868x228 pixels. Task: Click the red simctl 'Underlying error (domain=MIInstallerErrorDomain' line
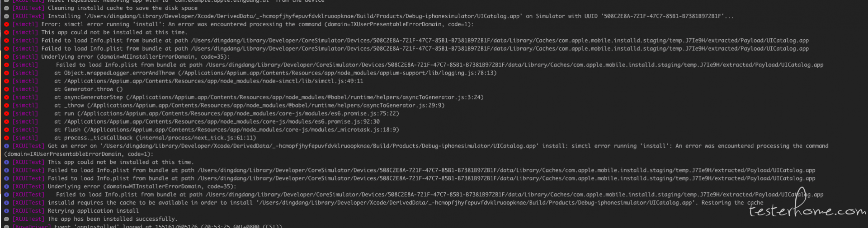click(x=136, y=57)
